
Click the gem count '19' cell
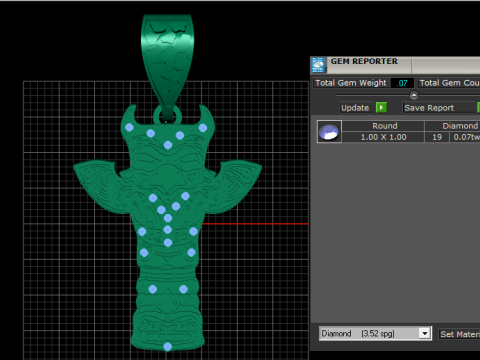pyautogui.click(x=437, y=137)
